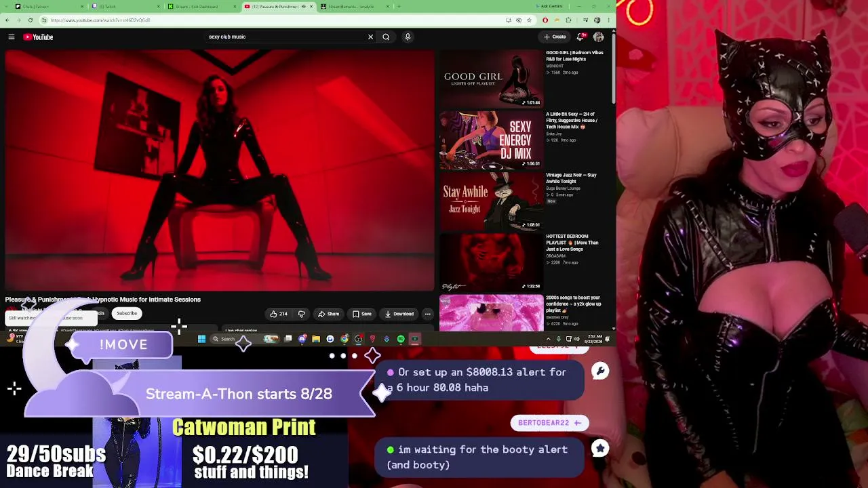Open '2000s songs to boost your confidence' title
Viewport: 868px width, 488px height.
(x=574, y=304)
